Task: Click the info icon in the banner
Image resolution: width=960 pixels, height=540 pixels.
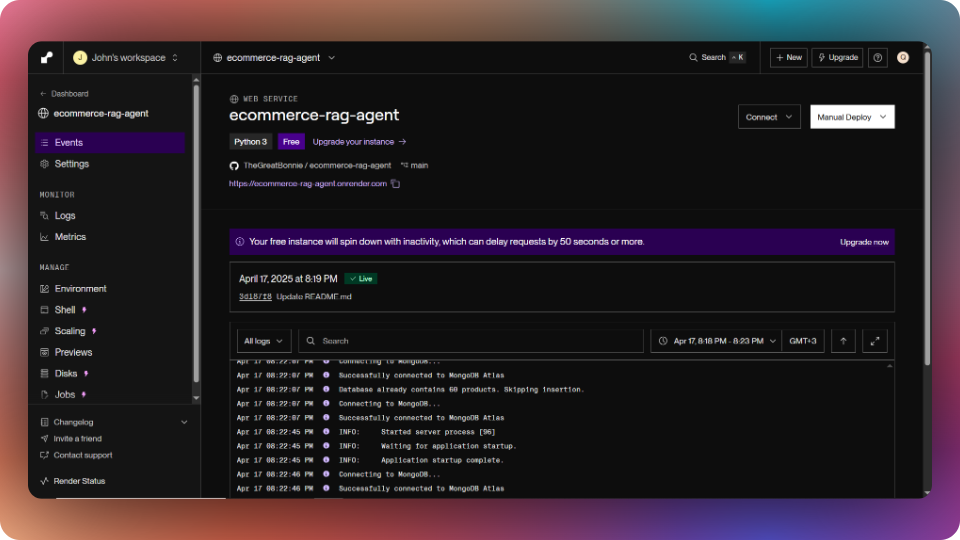Action: 240,242
